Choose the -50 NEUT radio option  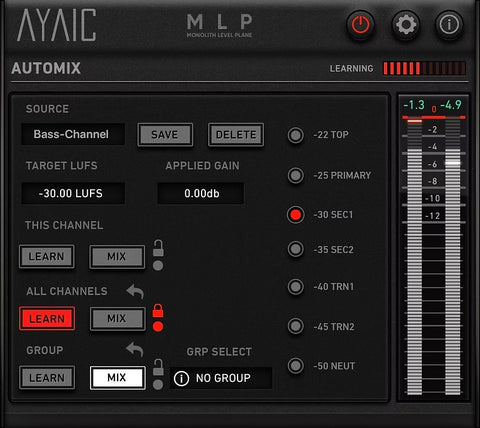pos(295,366)
